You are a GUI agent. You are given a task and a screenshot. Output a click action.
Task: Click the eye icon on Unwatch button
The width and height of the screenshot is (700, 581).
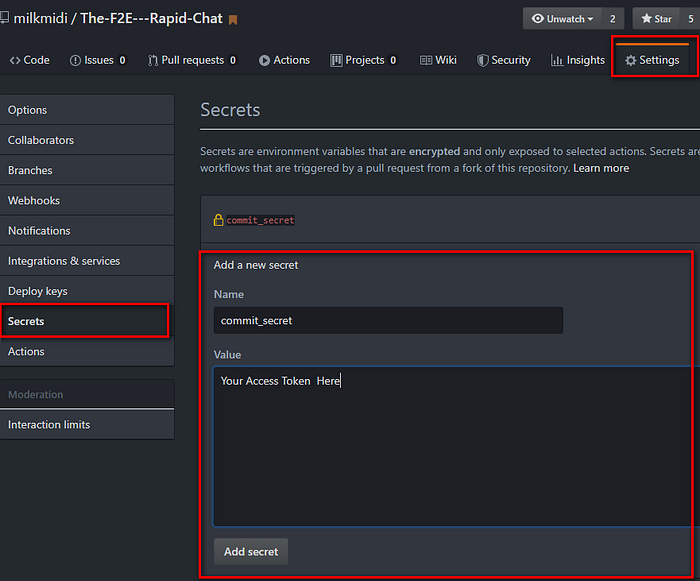coord(538,19)
